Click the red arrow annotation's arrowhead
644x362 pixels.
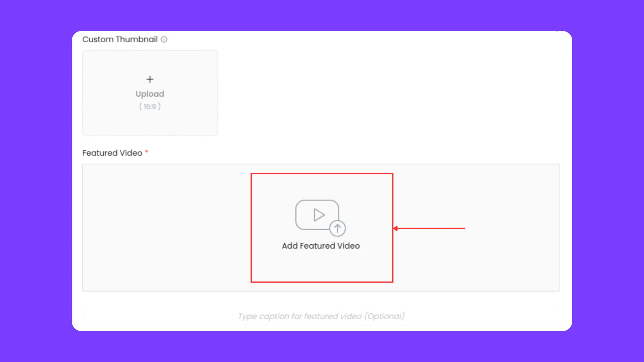click(395, 229)
